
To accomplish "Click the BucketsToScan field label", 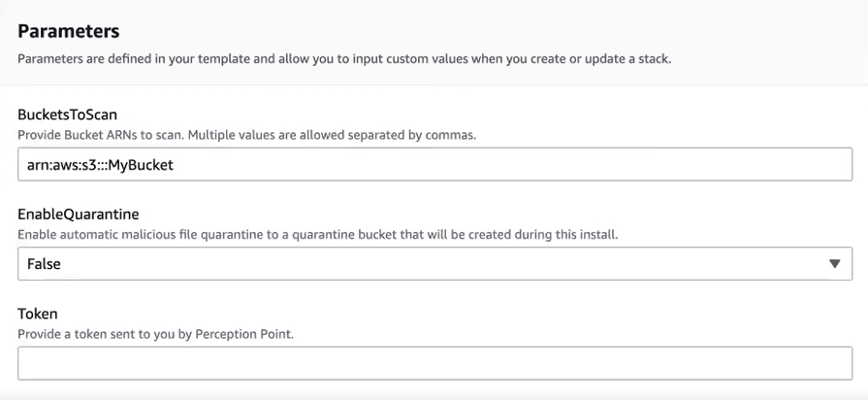I will [67, 115].
